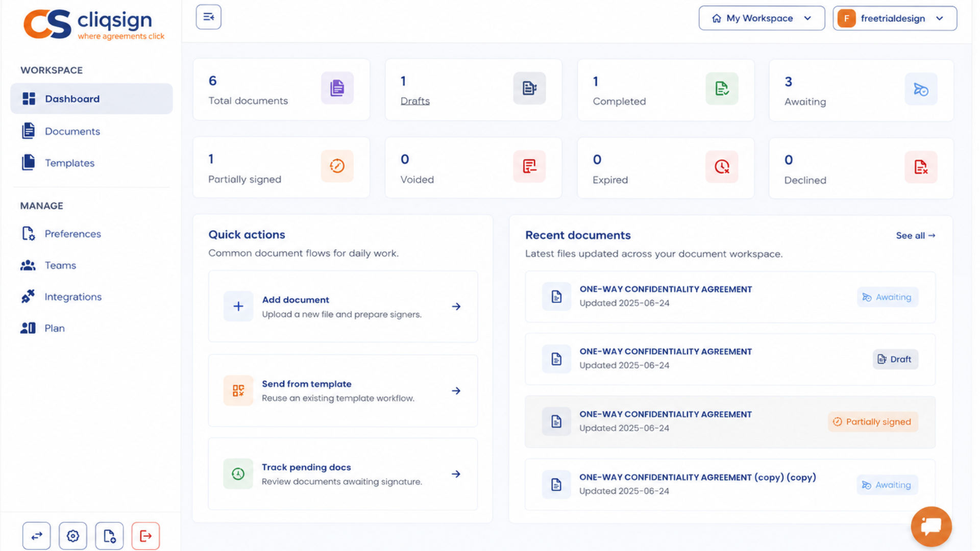Click the orange Send from template icon
This screenshot has height=551, width=980.
coord(238,390)
